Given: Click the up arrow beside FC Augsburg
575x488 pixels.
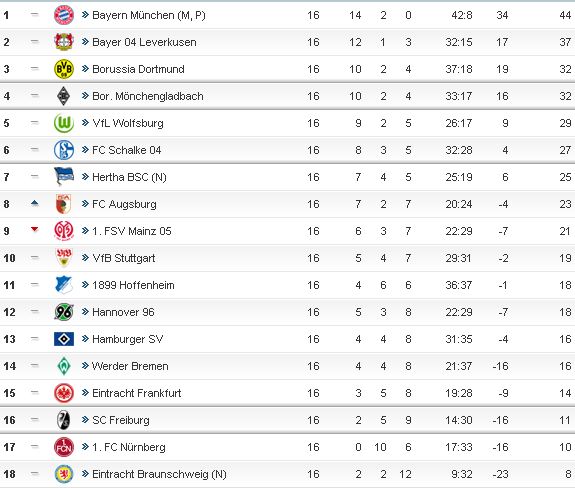Looking at the screenshot, I should click(35, 203).
